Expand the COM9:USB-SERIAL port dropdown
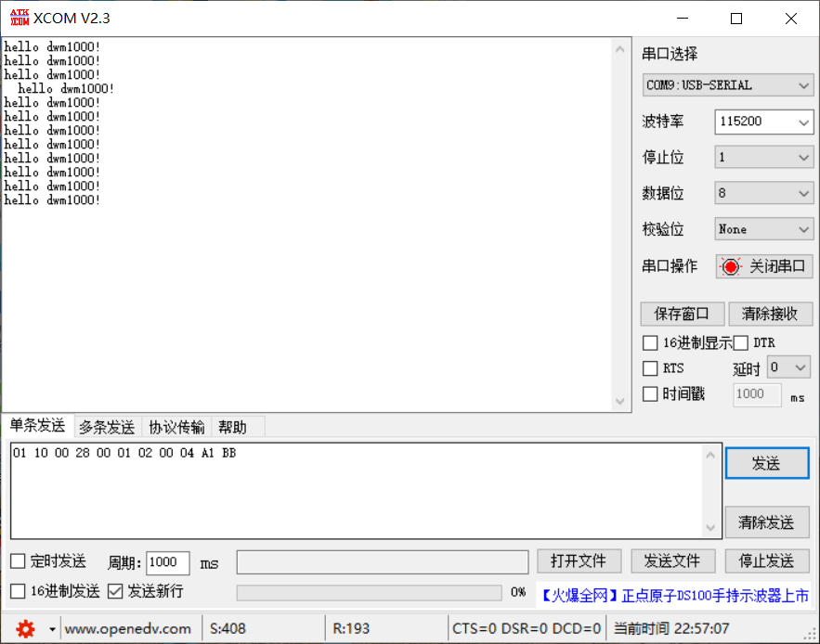Image resolution: width=820 pixels, height=644 pixels. click(728, 85)
